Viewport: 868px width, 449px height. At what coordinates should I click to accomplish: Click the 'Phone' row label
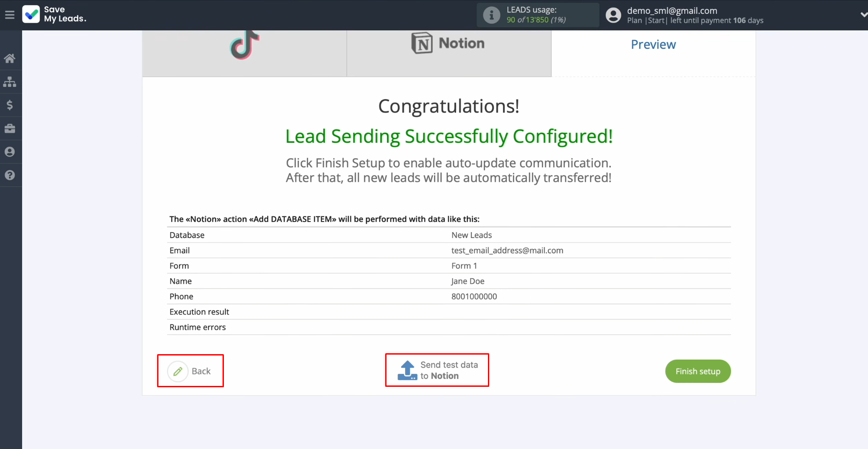pyautogui.click(x=182, y=297)
